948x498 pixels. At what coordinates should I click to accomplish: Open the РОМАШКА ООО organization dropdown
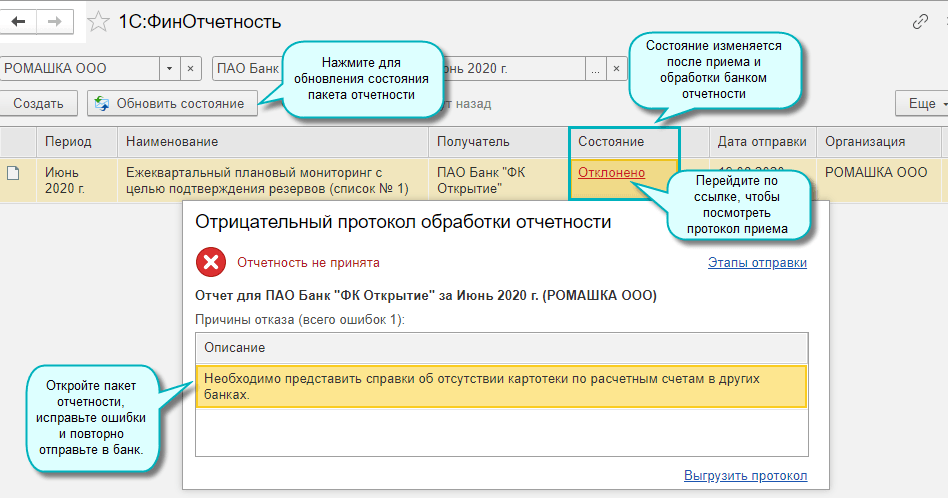(169, 68)
